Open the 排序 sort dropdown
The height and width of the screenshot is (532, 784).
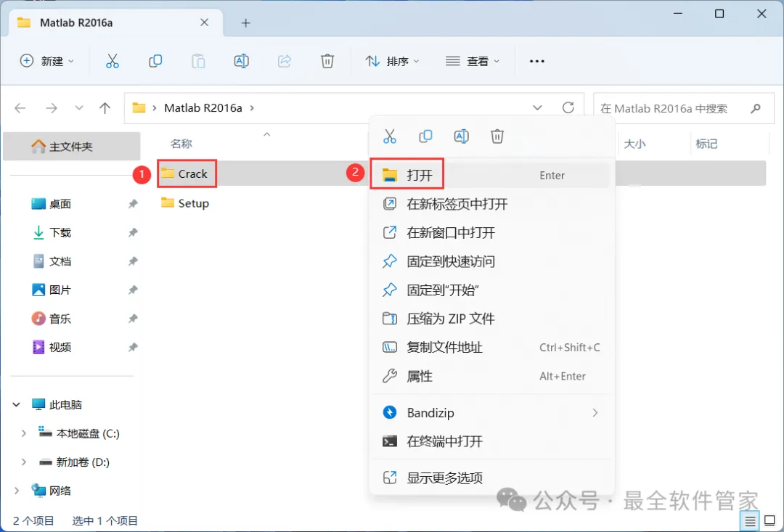[x=392, y=61]
